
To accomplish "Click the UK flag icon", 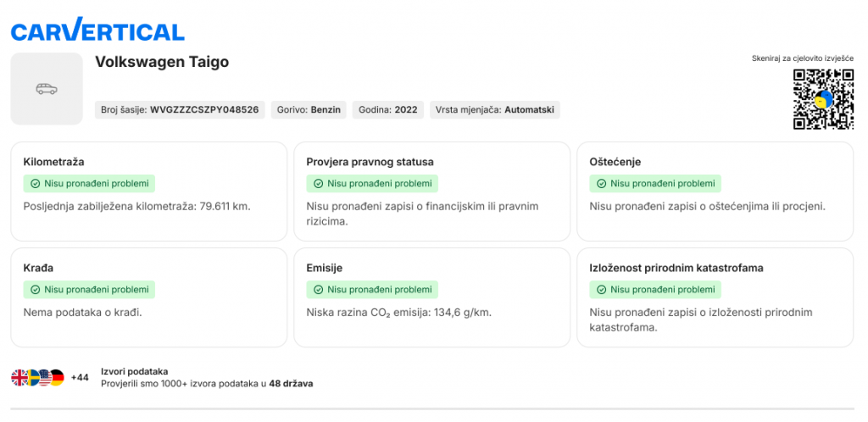I will [19, 378].
